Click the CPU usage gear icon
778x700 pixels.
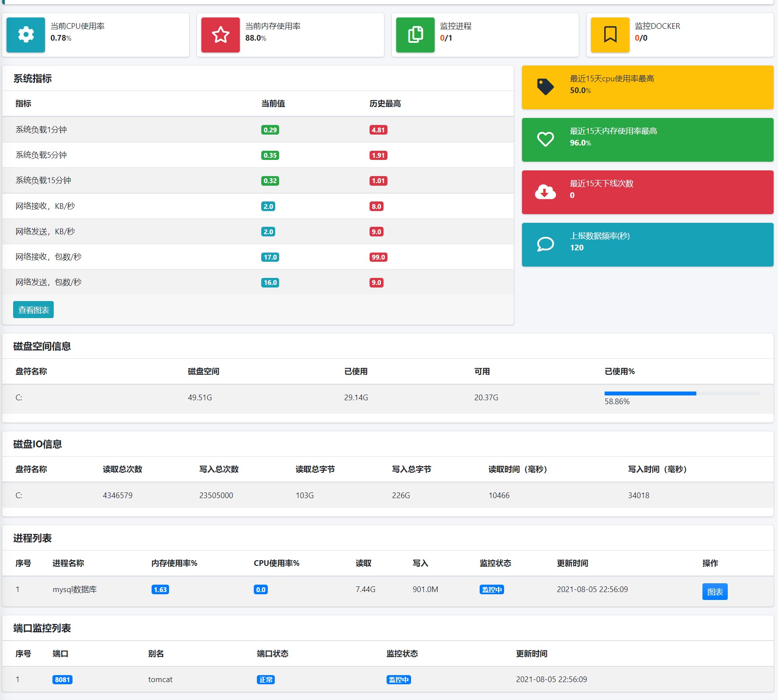coord(26,35)
